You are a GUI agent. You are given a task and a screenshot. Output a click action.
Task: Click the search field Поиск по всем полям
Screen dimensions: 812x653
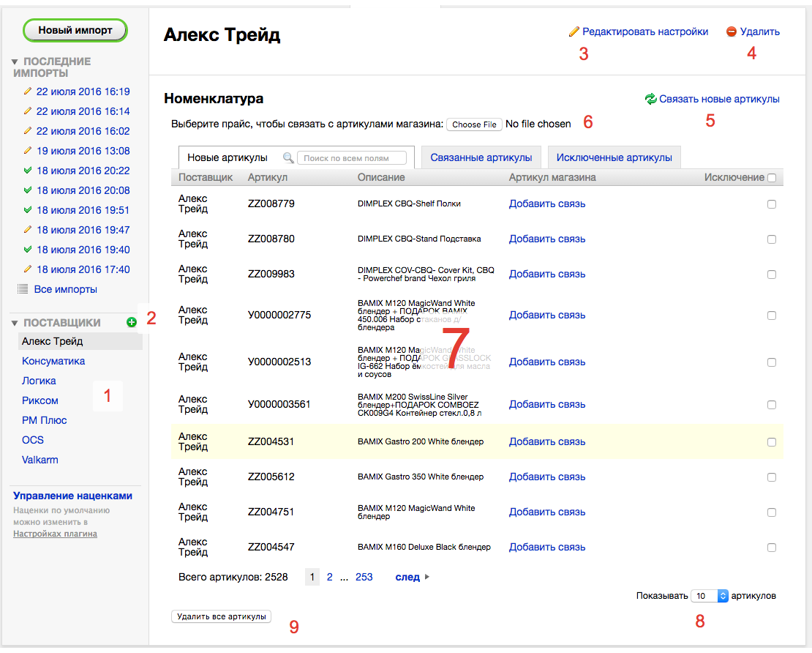pyautogui.click(x=352, y=158)
